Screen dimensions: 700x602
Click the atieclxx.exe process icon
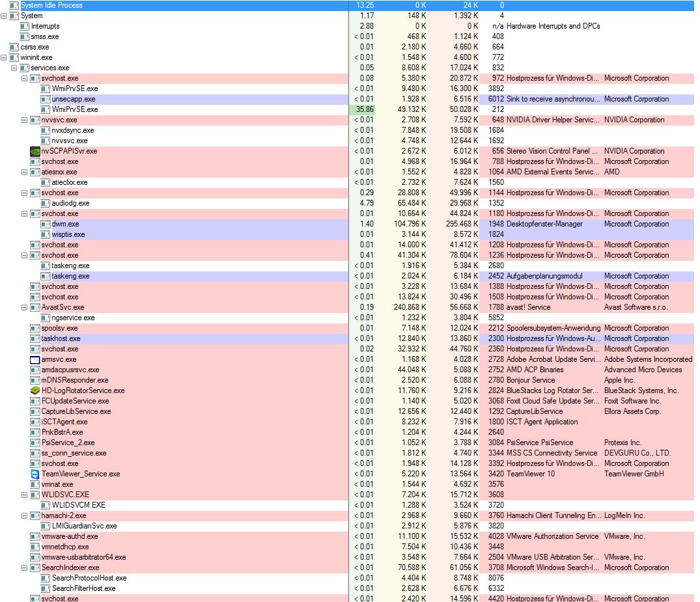point(45,182)
